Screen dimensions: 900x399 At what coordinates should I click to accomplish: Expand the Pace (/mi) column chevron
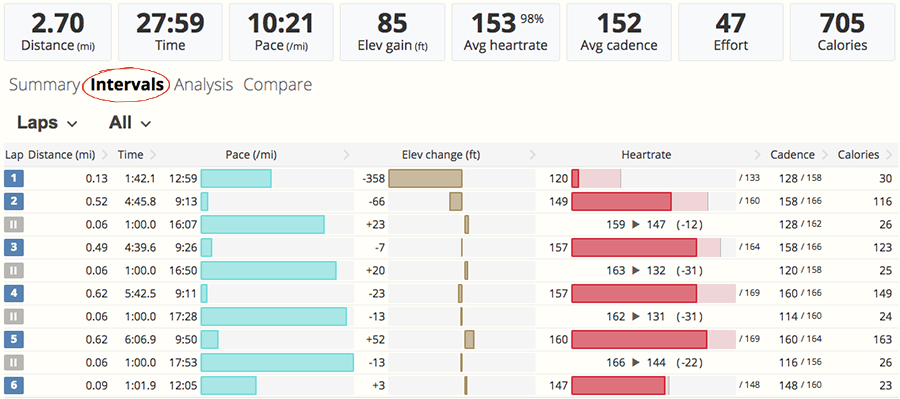pos(346,154)
